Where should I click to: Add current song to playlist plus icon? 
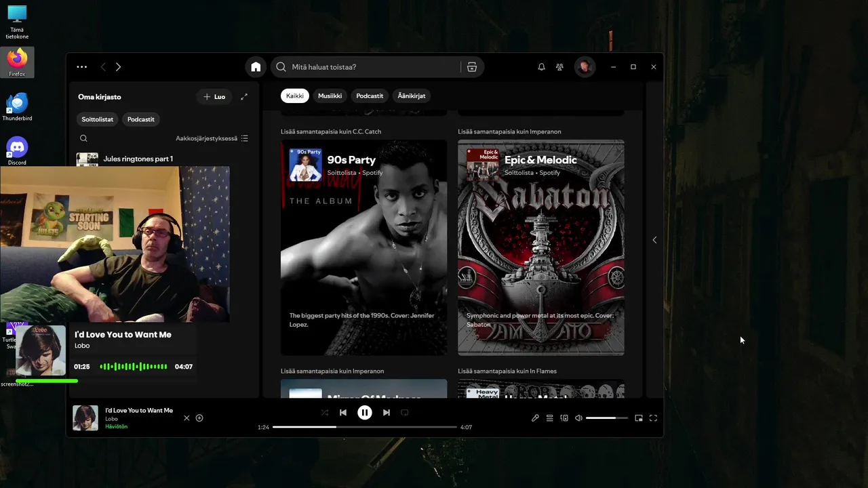[x=199, y=418]
